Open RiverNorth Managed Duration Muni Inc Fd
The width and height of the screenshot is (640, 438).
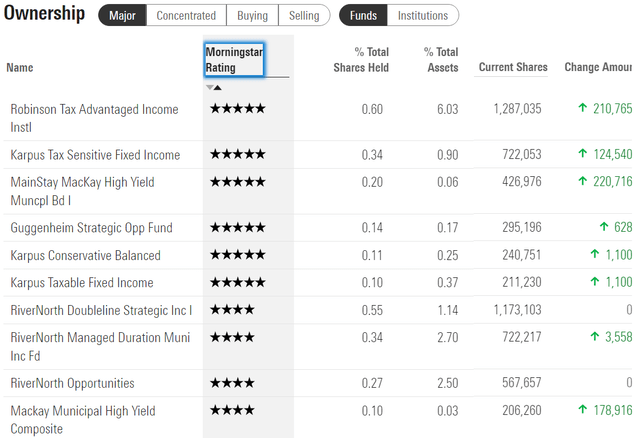(x=100, y=347)
